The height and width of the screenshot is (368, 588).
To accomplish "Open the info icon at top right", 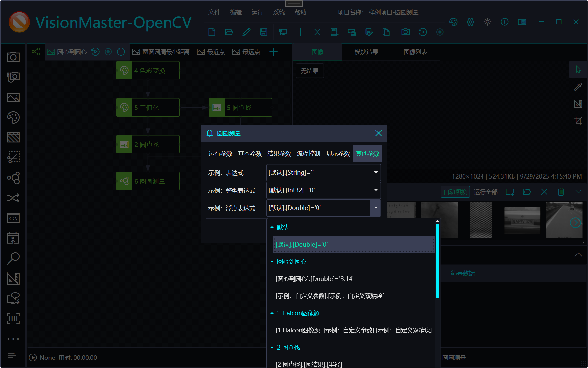I will (504, 22).
